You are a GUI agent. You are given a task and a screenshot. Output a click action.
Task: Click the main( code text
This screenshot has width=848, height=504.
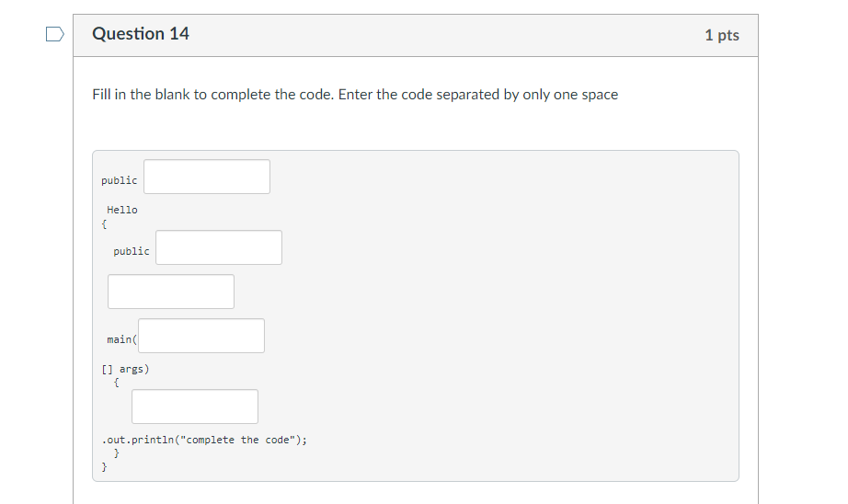pos(122,339)
